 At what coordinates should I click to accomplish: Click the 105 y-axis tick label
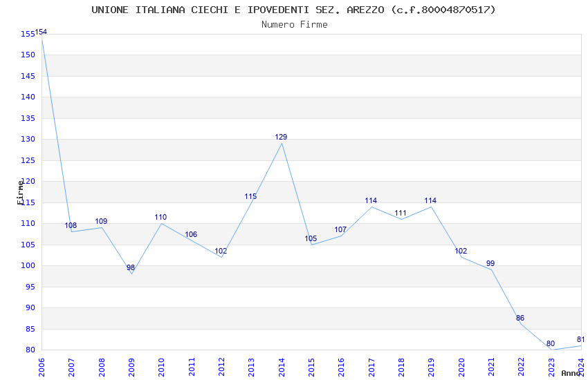28,245
